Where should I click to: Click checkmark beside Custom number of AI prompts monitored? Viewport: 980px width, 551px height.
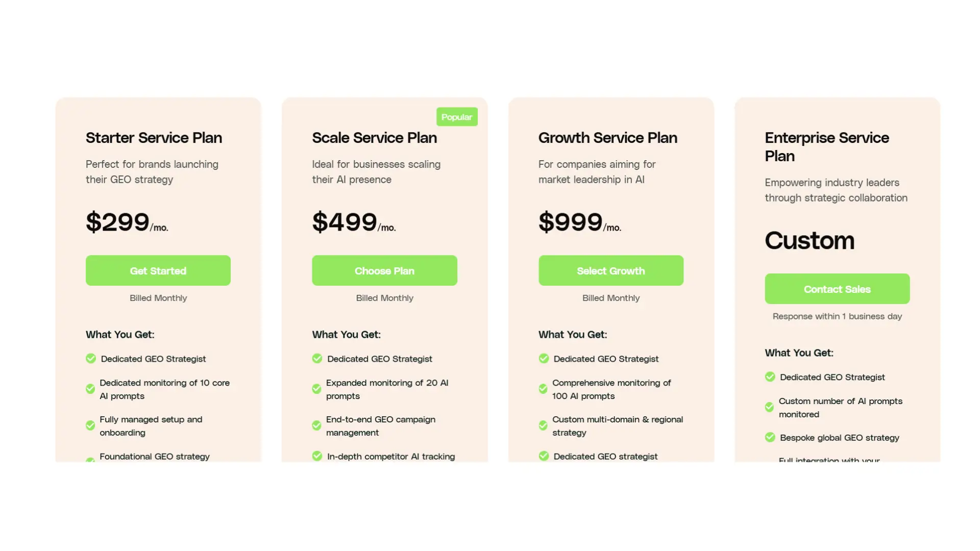coord(769,407)
